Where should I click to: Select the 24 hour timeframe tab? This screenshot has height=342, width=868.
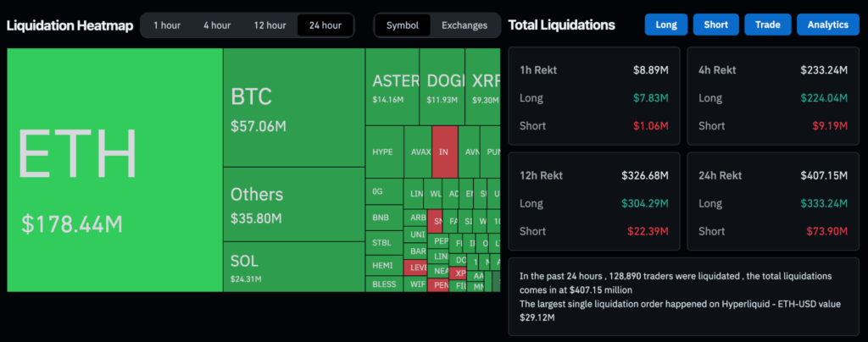click(325, 25)
